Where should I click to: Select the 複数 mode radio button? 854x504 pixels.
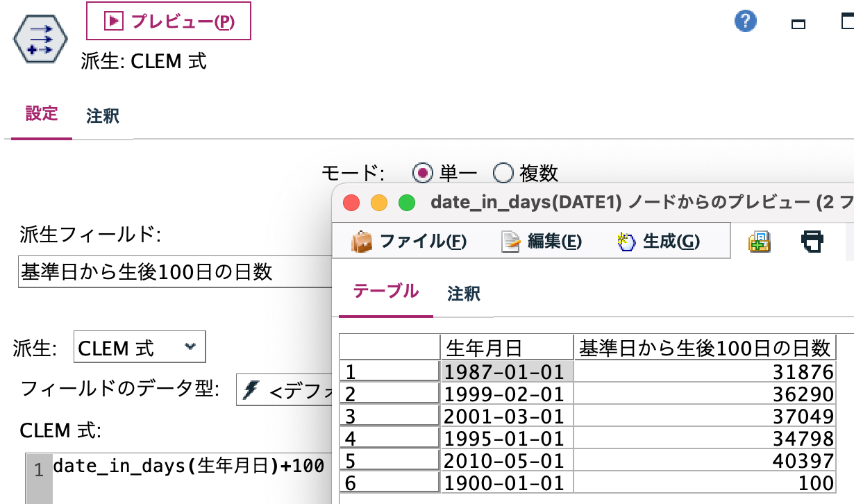(503, 173)
